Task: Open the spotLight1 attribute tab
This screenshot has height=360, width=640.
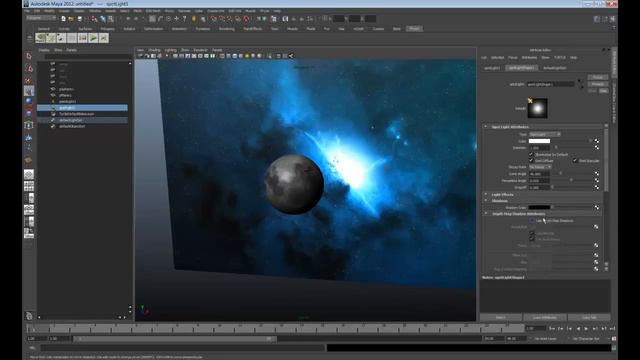Action: coord(492,68)
